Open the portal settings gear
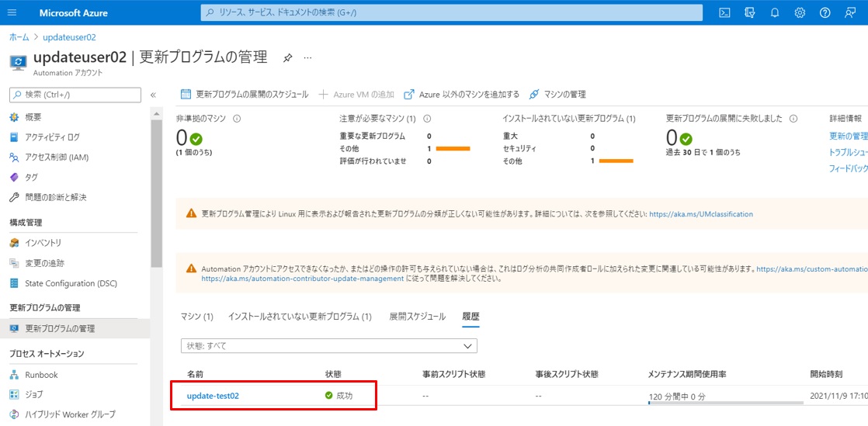This screenshot has width=868, height=426. point(800,12)
